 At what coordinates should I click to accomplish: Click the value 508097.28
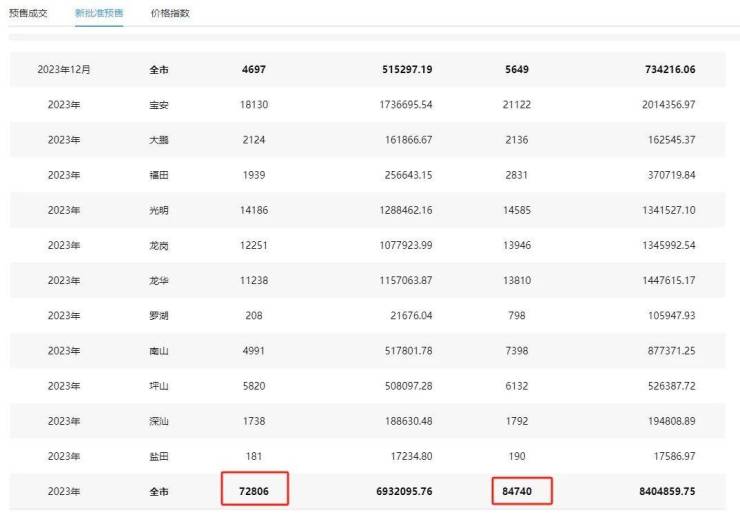[x=409, y=386]
